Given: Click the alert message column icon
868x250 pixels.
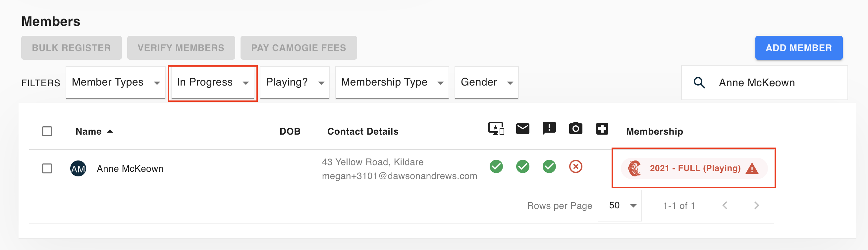Looking at the screenshot, I should click(x=549, y=129).
